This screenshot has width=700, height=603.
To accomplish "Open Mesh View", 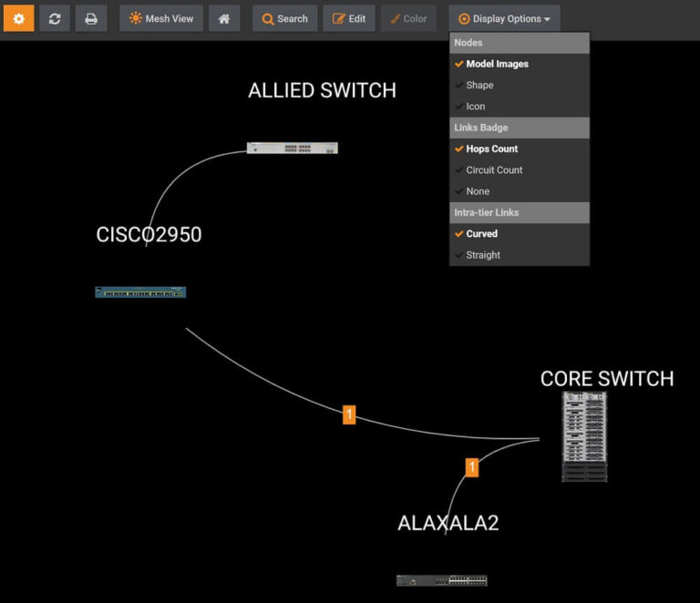I will pyautogui.click(x=161, y=18).
